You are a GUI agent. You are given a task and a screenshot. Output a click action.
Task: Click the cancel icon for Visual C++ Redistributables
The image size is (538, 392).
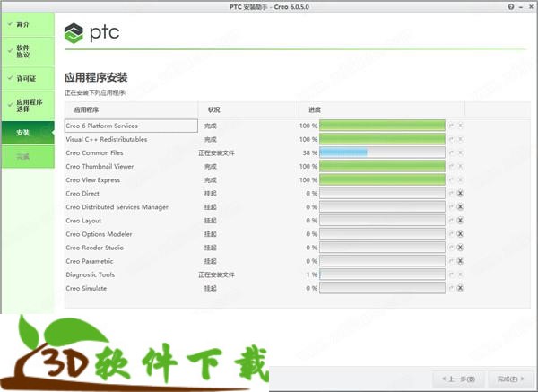tap(461, 139)
